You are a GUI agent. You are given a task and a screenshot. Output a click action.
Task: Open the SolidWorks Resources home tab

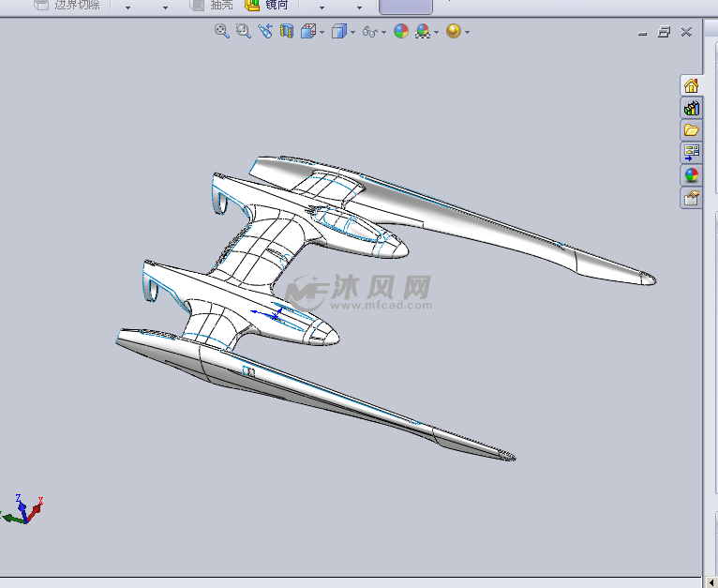tap(691, 85)
